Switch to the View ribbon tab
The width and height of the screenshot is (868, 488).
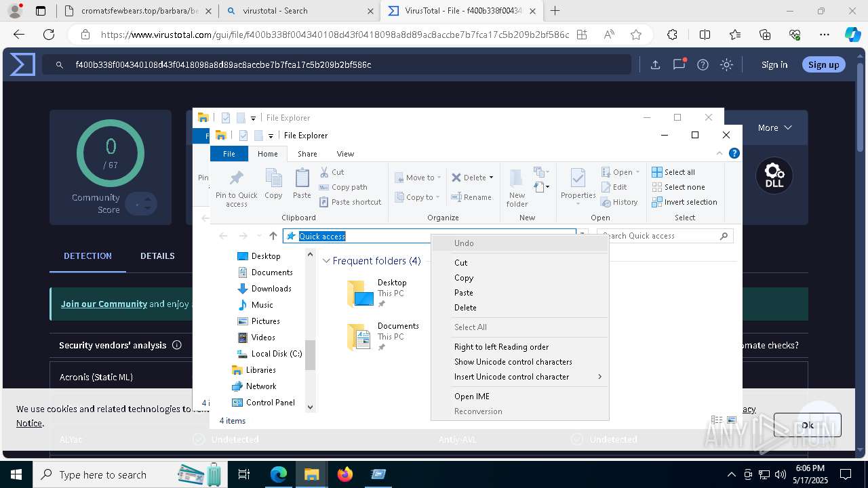(345, 154)
